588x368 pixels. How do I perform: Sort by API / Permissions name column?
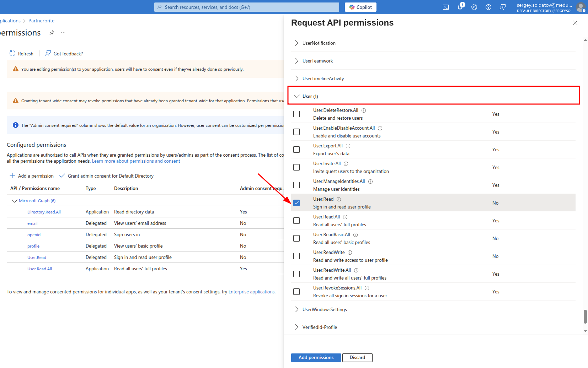(35, 189)
